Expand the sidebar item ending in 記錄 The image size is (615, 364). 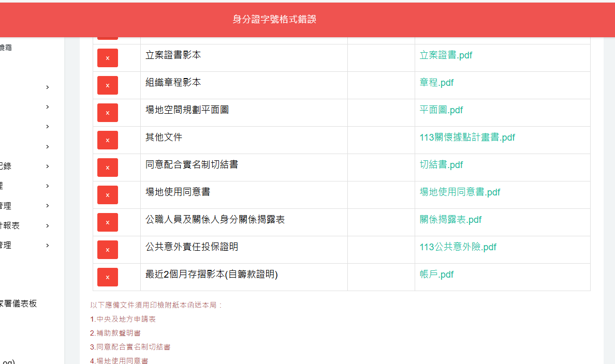pyautogui.click(x=47, y=166)
